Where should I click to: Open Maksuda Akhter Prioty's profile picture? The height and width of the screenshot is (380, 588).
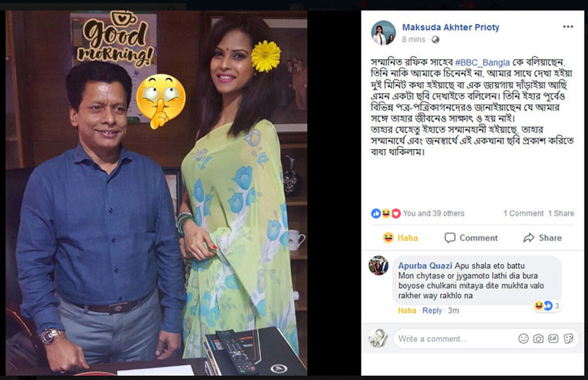pyautogui.click(x=384, y=32)
